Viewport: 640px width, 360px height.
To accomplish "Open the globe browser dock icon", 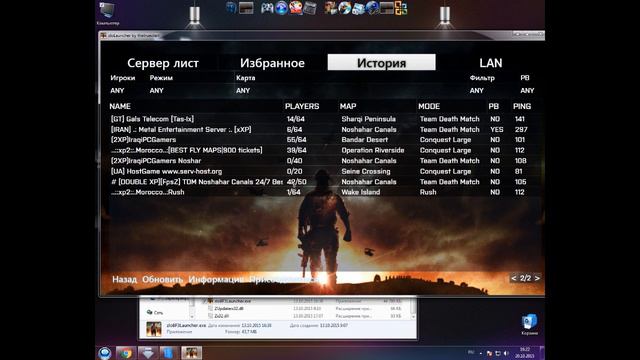I will point(372,8).
